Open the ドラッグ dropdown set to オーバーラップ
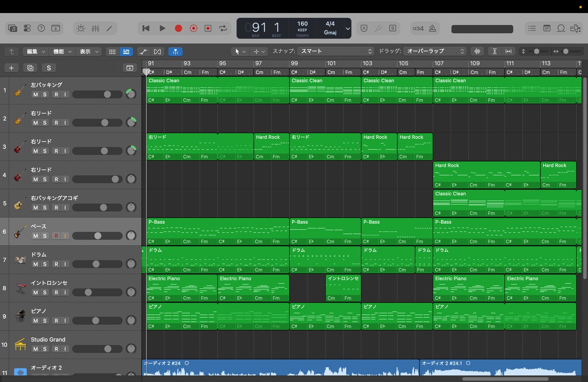 [x=435, y=51]
